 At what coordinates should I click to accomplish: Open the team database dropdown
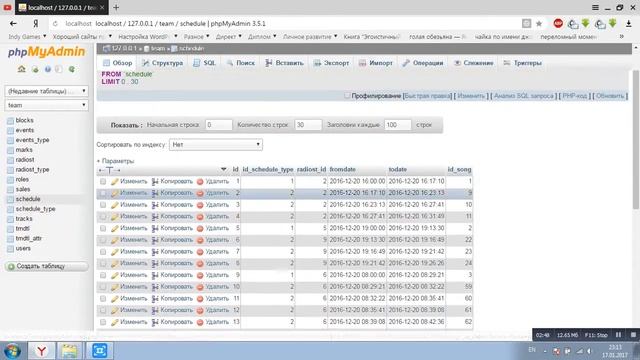46,105
